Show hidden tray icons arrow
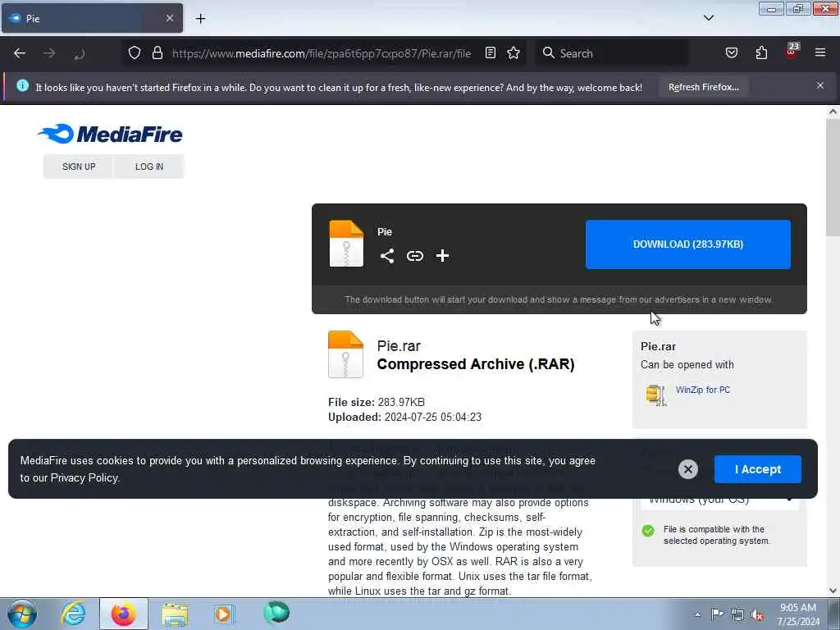Image resolution: width=840 pixels, height=630 pixels. click(697, 615)
